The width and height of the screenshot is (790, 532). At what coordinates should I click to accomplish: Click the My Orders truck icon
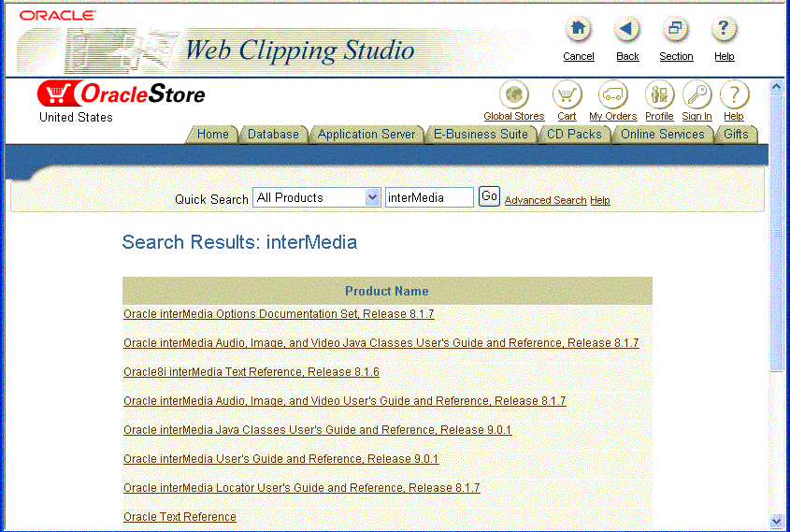(612, 94)
